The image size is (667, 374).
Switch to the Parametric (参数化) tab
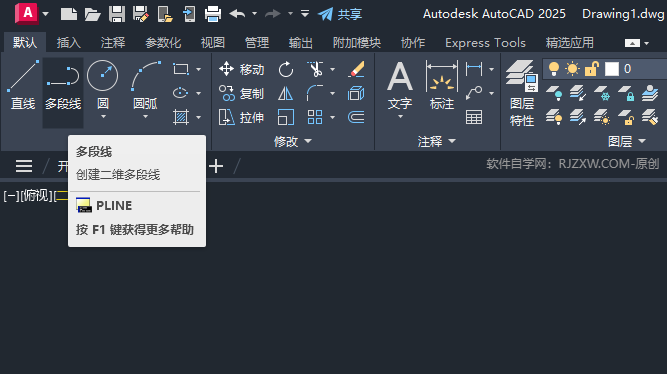coord(163,43)
